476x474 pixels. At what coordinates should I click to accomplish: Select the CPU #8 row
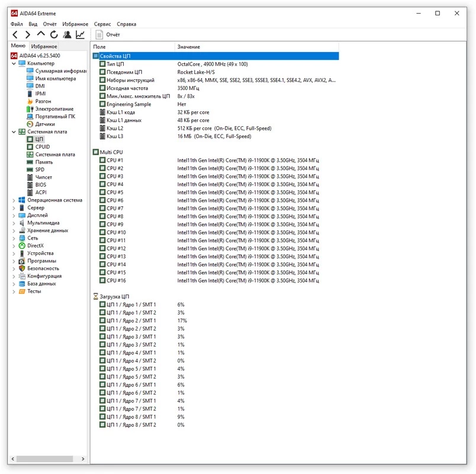(115, 216)
